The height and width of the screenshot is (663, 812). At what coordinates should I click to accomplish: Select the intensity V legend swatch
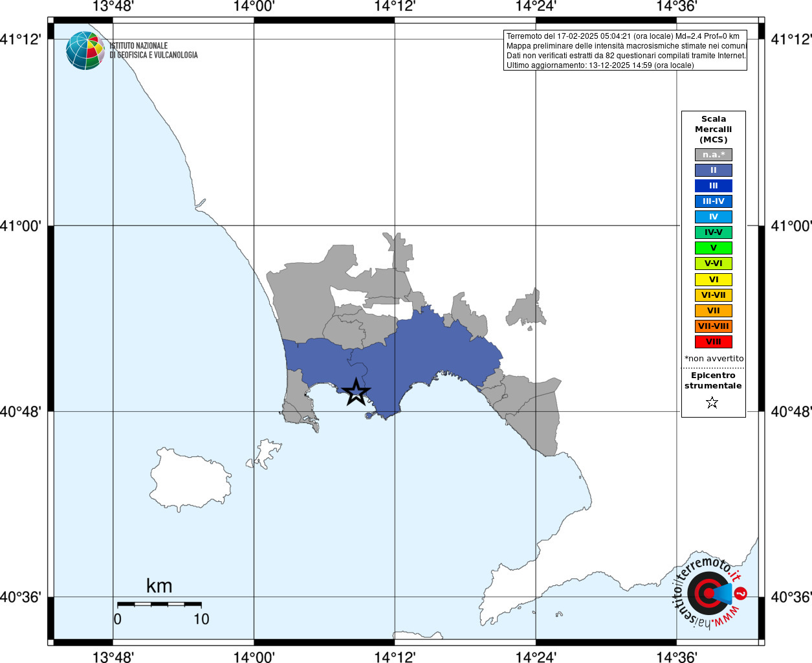(713, 248)
